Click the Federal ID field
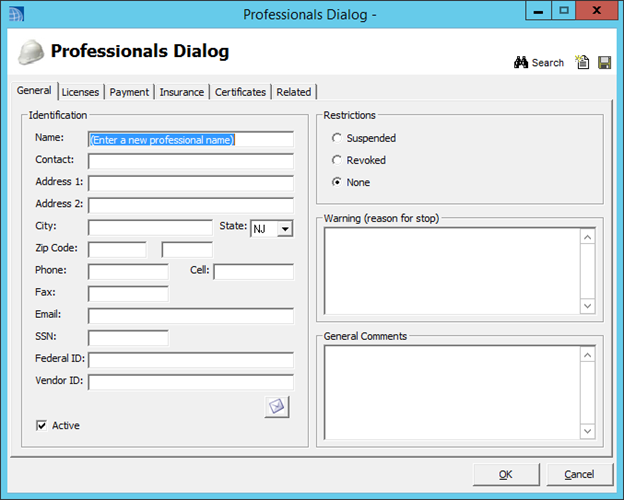 pos(191,360)
